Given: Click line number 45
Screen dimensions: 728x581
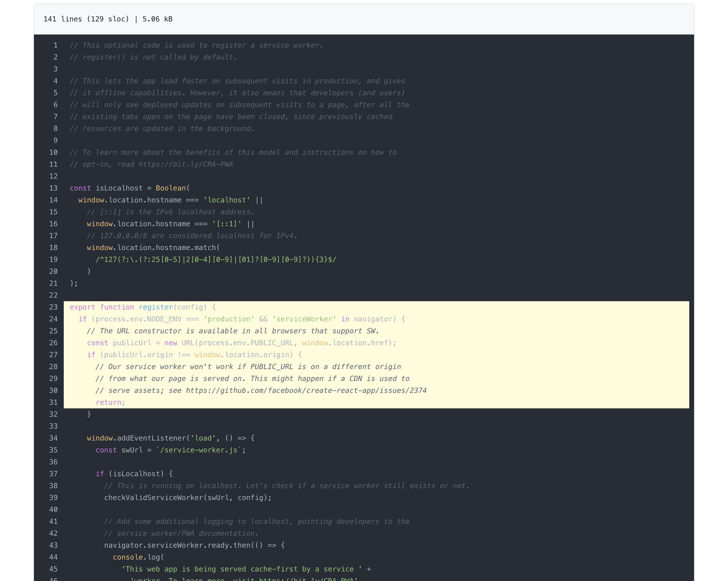Looking at the screenshot, I should [x=53, y=569].
